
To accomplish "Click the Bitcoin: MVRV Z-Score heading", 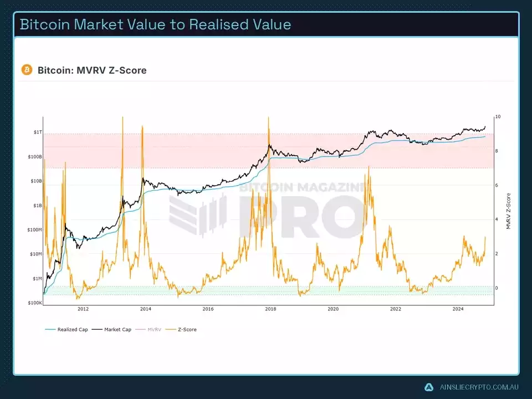I will pos(91,70).
